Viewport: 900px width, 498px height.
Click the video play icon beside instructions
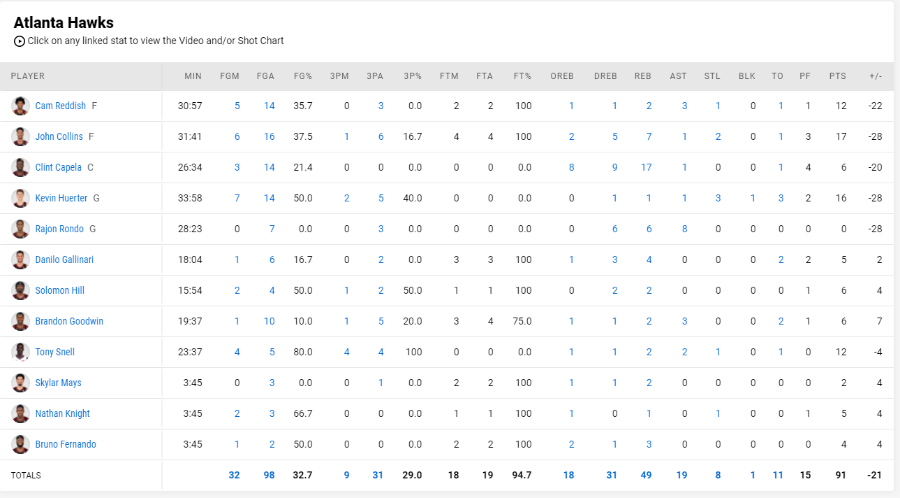tap(20, 41)
